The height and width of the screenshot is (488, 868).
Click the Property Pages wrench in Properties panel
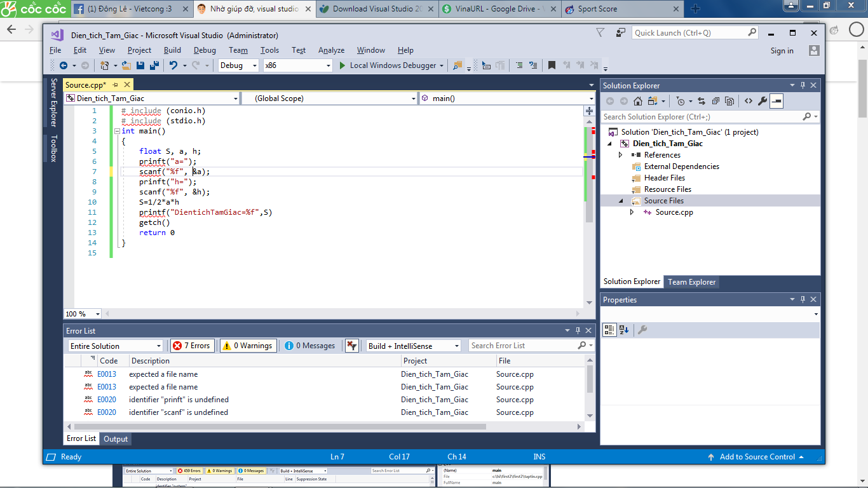pos(642,330)
